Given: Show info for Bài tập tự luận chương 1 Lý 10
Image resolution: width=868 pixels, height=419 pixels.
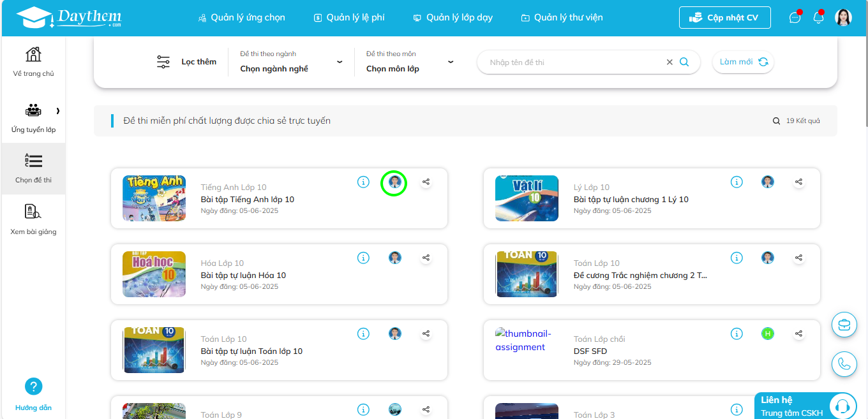Looking at the screenshot, I should coord(737,182).
